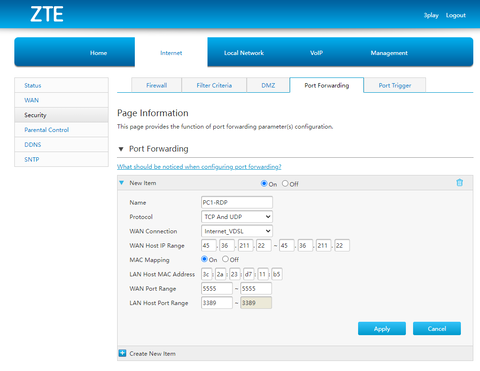Screen dimensions: 480x371
Task: Click Create New Item text
Action: (152, 353)
